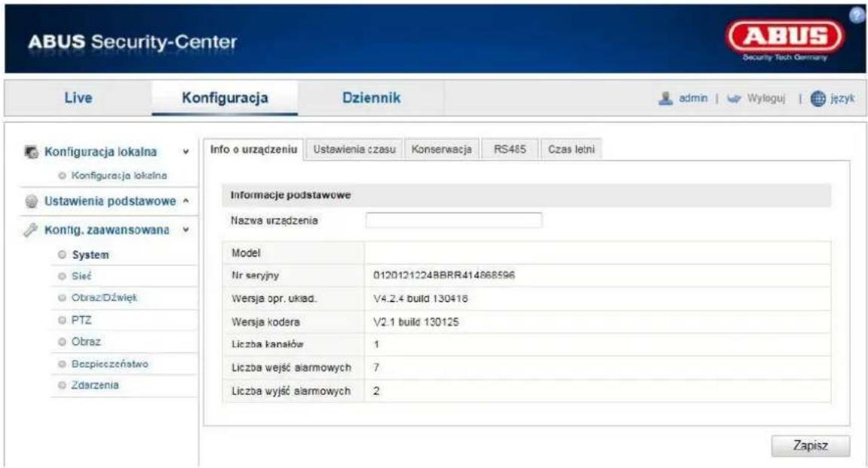Click the Konfig. zaawansowana section header

107,229
